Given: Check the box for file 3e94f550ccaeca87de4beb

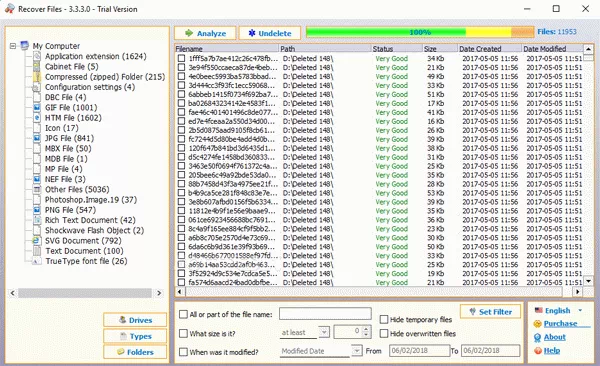Looking at the screenshot, I should tap(181, 67).
